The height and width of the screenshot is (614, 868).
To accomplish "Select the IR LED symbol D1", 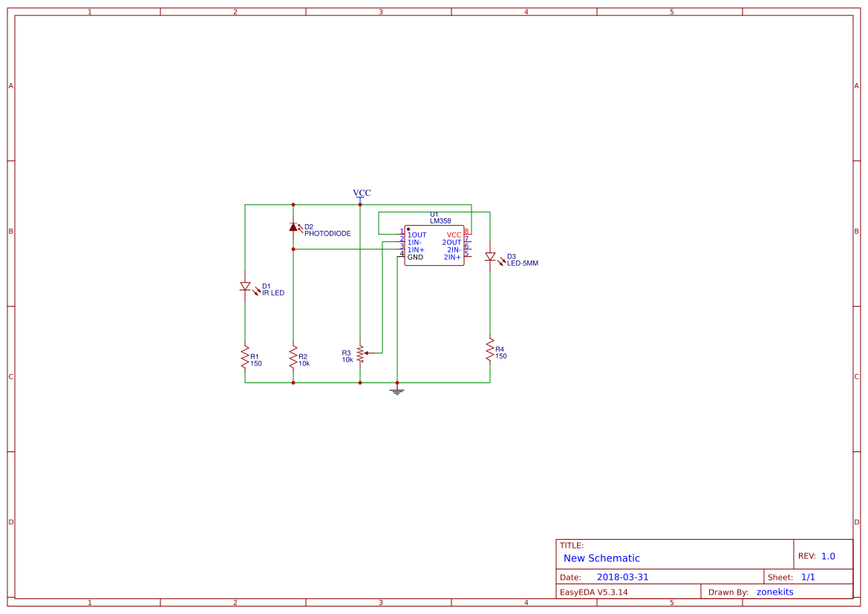I will pos(245,287).
